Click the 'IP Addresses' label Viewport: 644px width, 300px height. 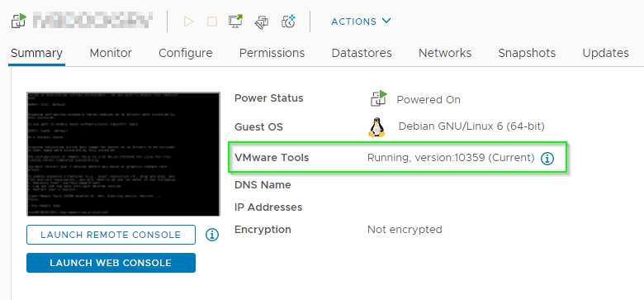click(x=268, y=207)
